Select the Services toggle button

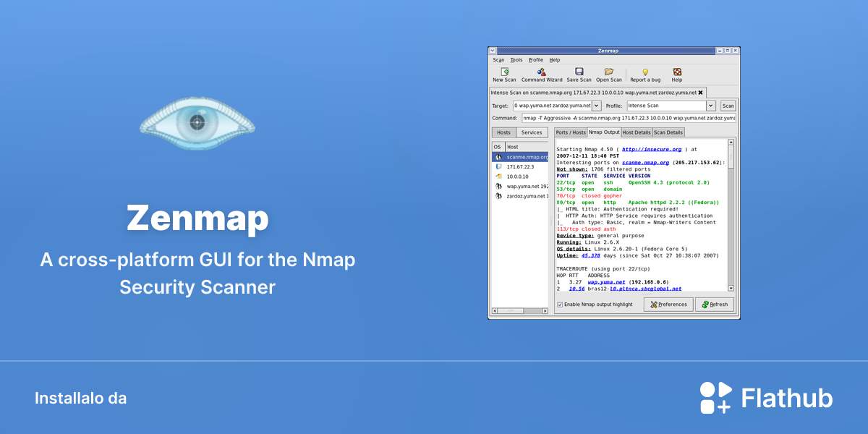(532, 132)
